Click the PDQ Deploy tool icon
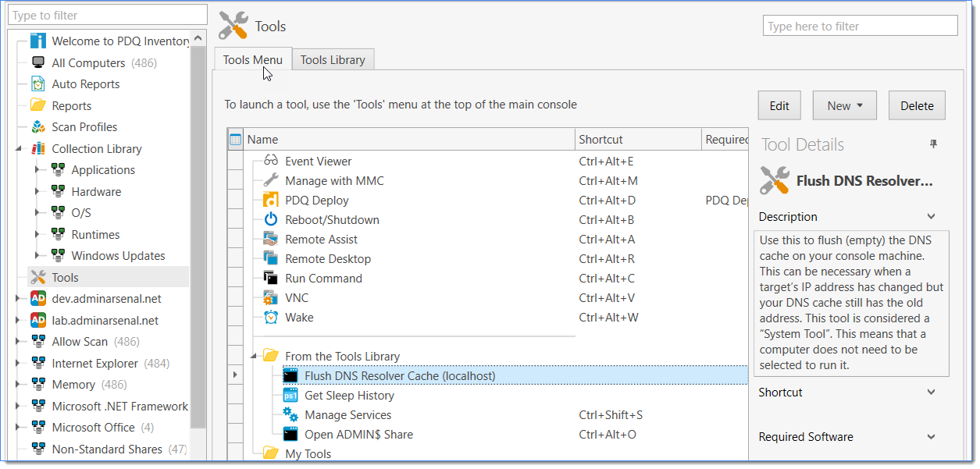Viewport: 980px width, 469px height. (271, 200)
